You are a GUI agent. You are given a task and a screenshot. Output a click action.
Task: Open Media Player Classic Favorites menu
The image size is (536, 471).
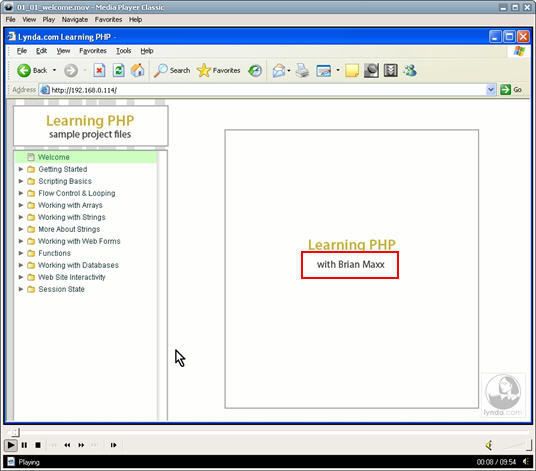[108, 19]
